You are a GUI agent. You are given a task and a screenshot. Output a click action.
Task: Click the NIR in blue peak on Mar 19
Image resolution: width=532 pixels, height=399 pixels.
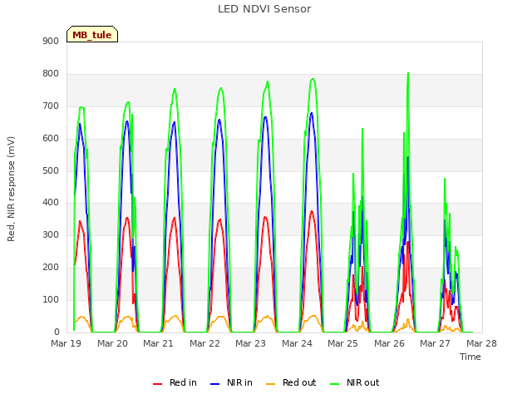click(x=80, y=124)
